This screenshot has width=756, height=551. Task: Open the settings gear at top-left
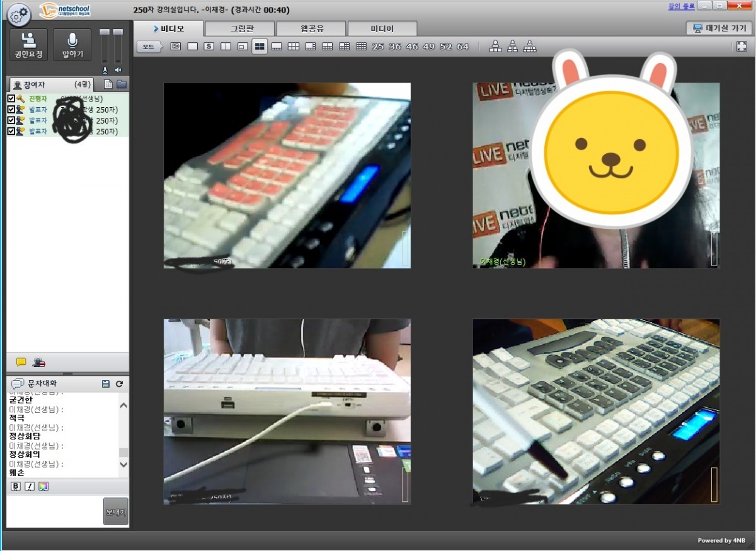(x=20, y=13)
